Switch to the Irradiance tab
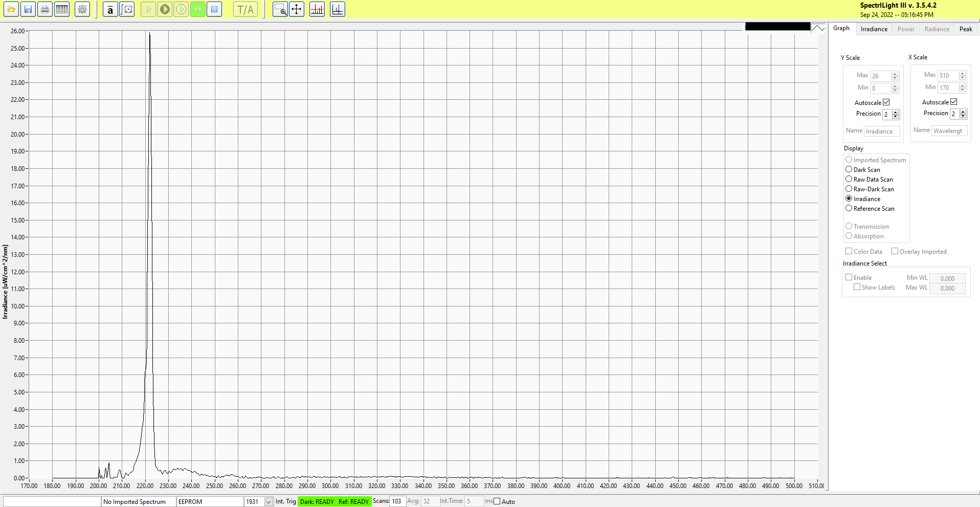This screenshot has height=507, width=980. (x=874, y=29)
